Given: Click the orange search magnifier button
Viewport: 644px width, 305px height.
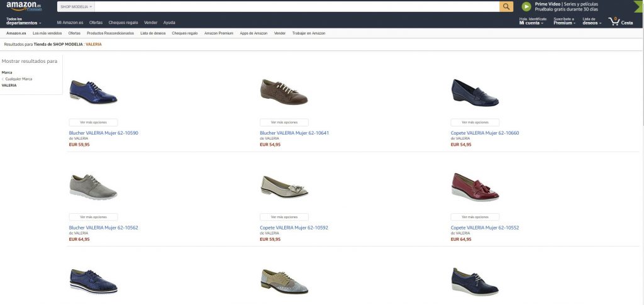Looking at the screenshot, I should coord(506,6).
